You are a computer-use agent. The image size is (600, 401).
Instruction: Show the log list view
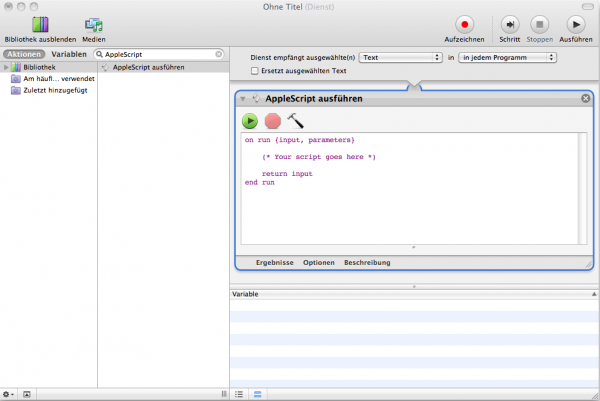(x=239, y=394)
